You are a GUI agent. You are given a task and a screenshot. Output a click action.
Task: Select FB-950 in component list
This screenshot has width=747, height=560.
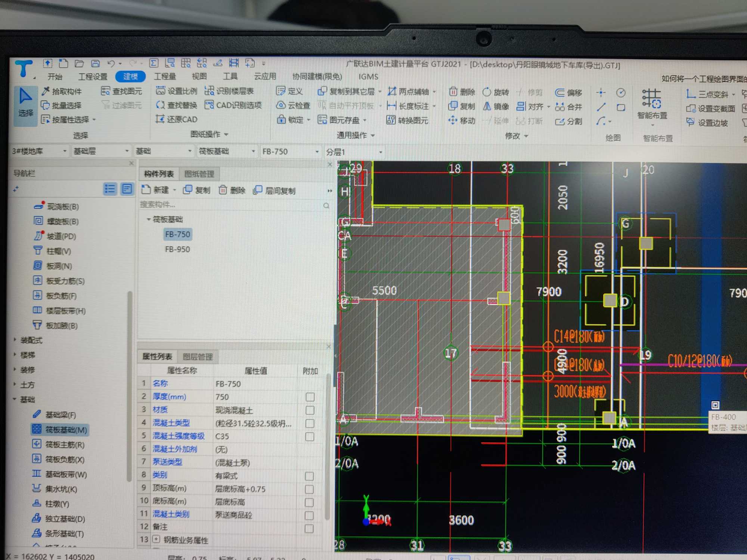pos(177,249)
